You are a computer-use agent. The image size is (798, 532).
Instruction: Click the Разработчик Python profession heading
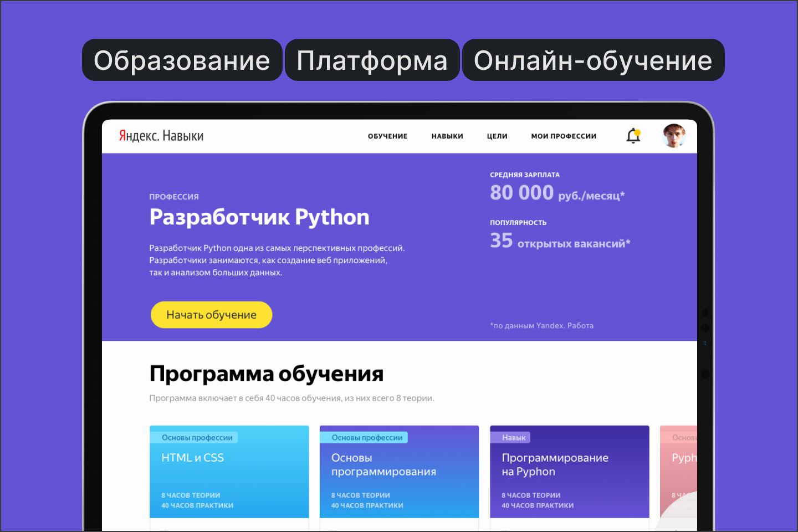click(259, 217)
